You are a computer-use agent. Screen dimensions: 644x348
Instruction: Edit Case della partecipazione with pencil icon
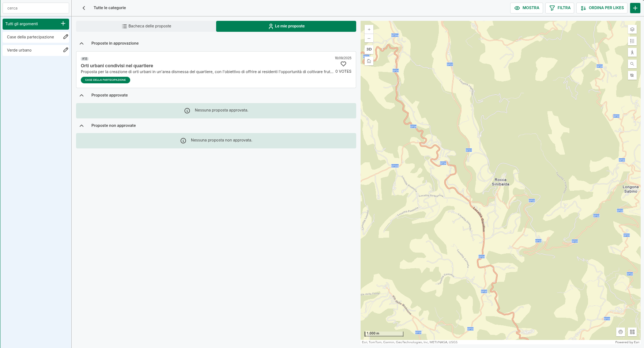tap(65, 37)
